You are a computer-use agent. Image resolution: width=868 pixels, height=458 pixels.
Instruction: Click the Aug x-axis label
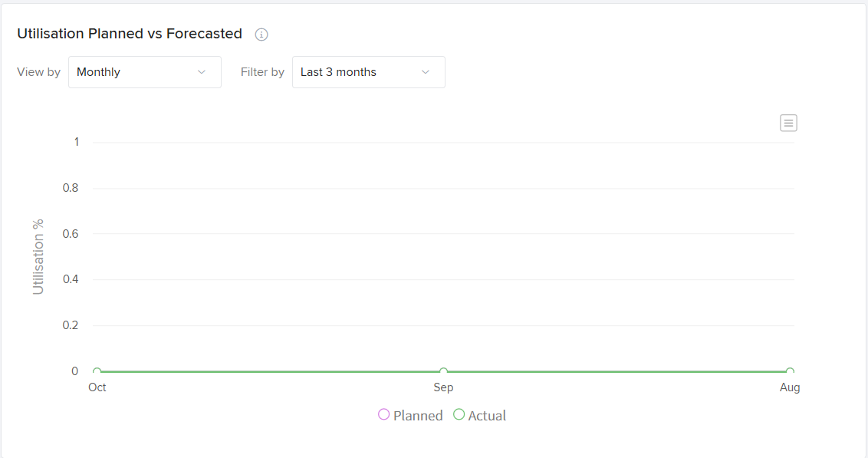pos(790,387)
